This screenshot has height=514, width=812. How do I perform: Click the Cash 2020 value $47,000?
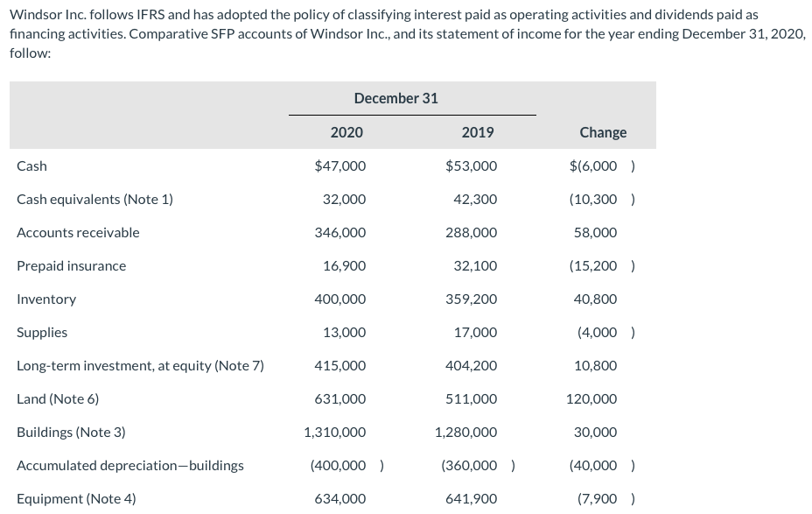339,165
